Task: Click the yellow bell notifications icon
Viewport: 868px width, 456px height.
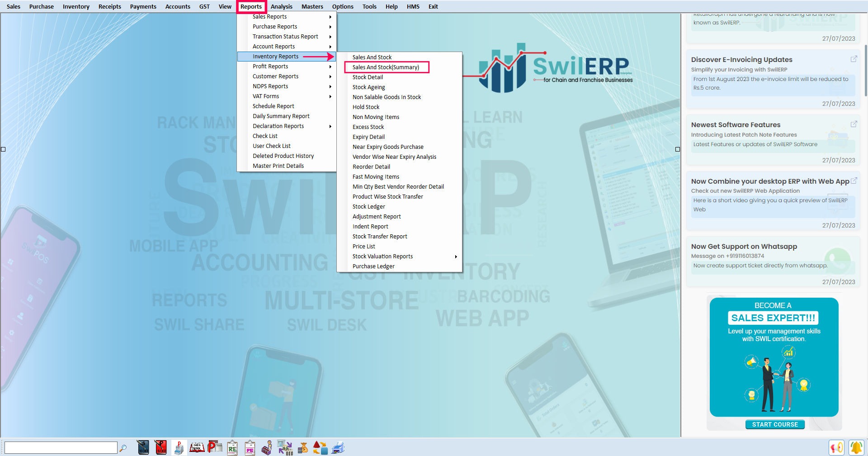Action: pyautogui.click(x=856, y=447)
